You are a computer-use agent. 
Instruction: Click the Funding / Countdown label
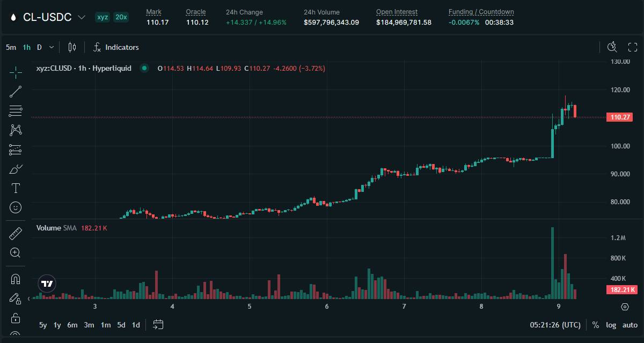pos(481,12)
